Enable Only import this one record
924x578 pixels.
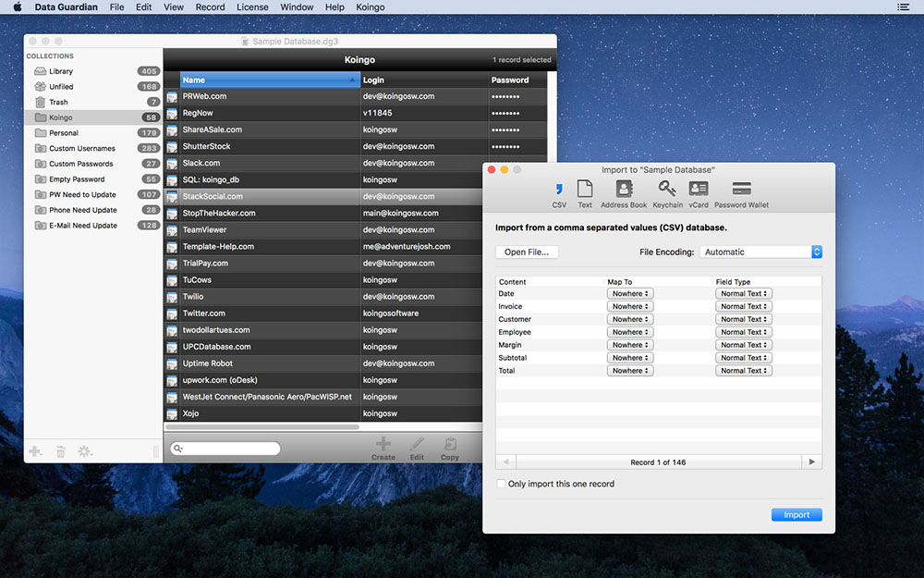click(x=501, y=484)
